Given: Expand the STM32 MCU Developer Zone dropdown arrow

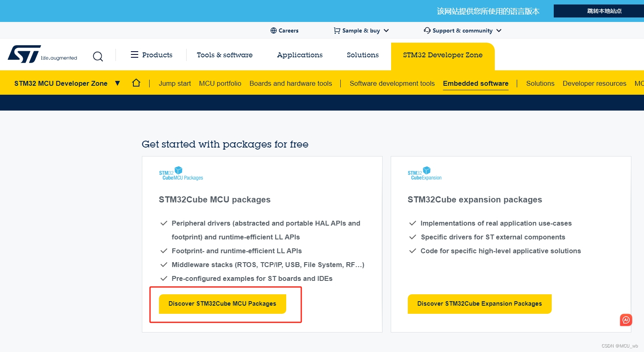Looking at the screenshot, I should (117, 83).
